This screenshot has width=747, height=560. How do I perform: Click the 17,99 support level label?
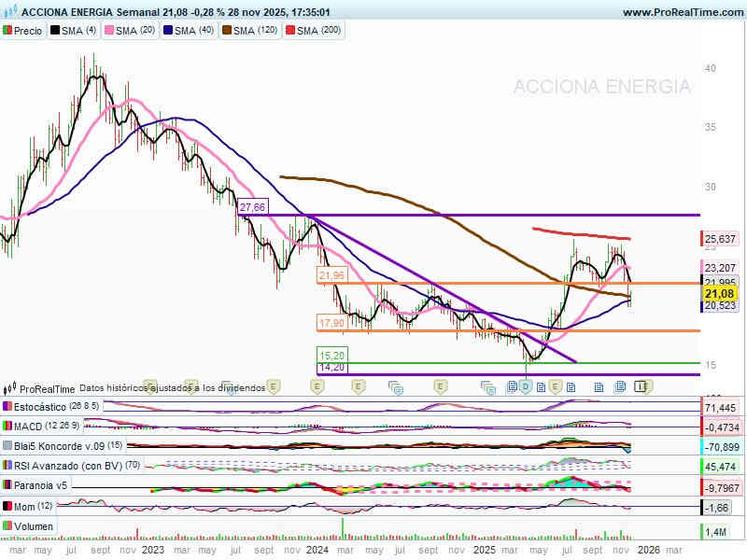point(331,323)
